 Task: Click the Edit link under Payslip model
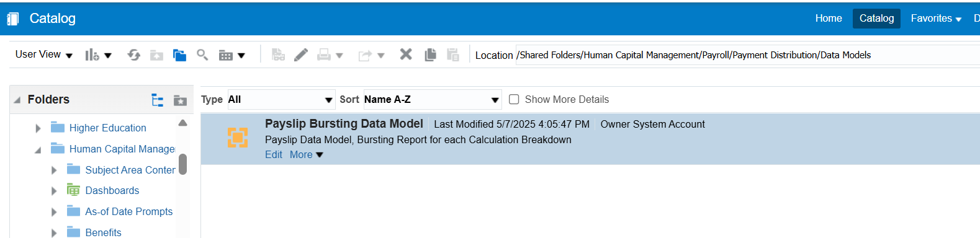click(274, 155)
